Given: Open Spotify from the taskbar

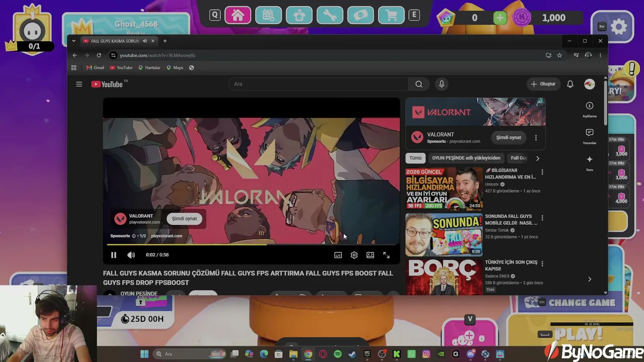Looking at the screenshot, I should pos(338,354).
